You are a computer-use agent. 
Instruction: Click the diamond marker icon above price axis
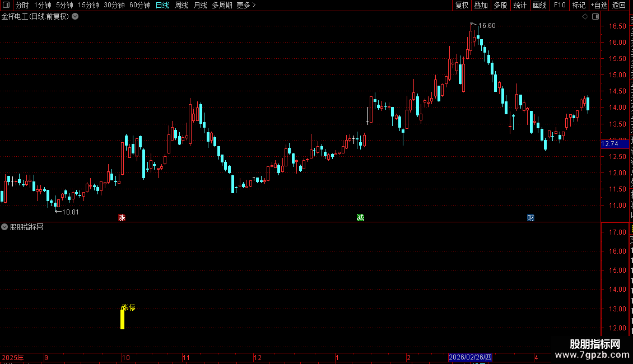click(585, 17)
